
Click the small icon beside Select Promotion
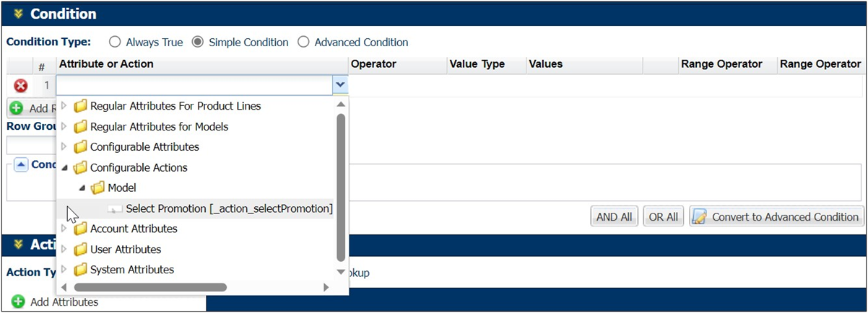[x=116, y=209]
